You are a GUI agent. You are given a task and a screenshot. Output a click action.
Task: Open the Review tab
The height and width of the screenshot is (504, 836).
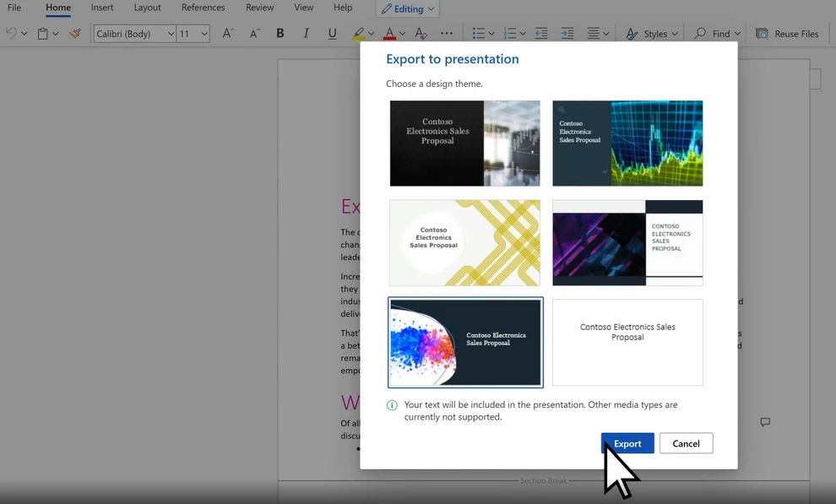pos(258,8)
